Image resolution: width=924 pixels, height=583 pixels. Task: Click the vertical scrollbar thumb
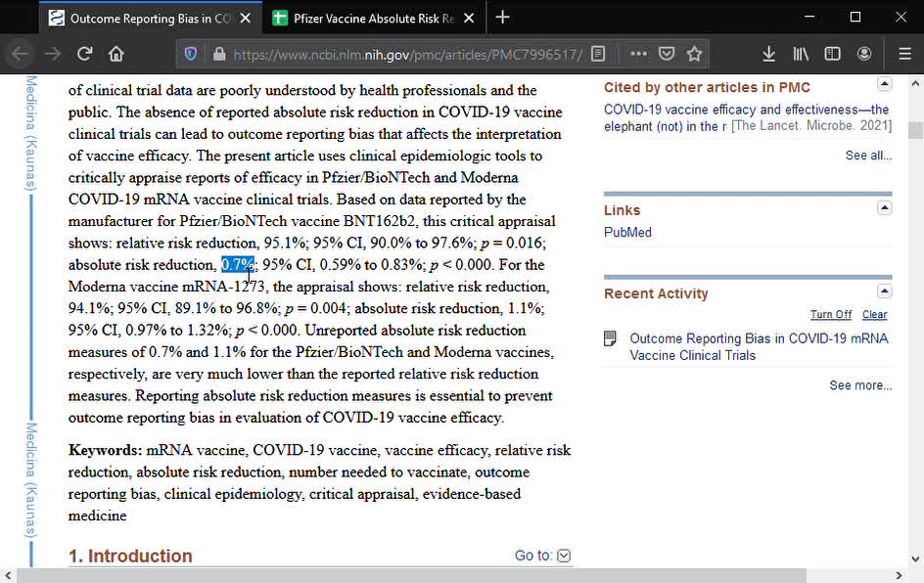(915, 129)
